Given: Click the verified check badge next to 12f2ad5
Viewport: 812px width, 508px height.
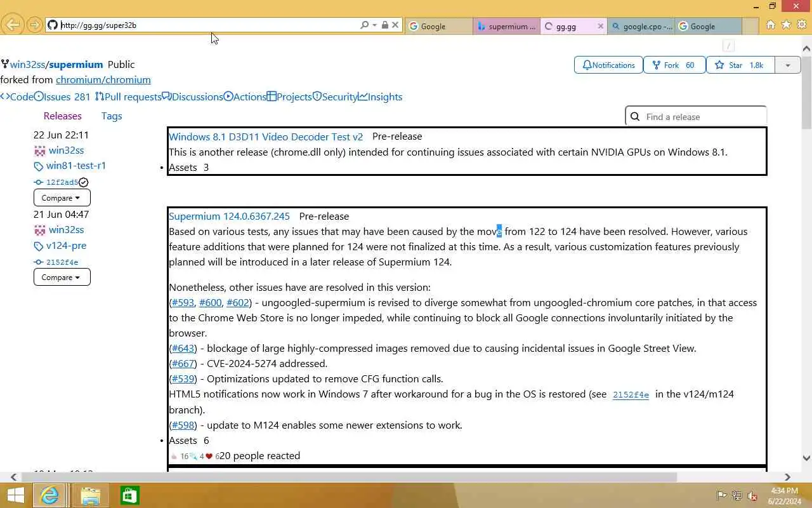Looking at the screenshot, I should coord(84,182).
